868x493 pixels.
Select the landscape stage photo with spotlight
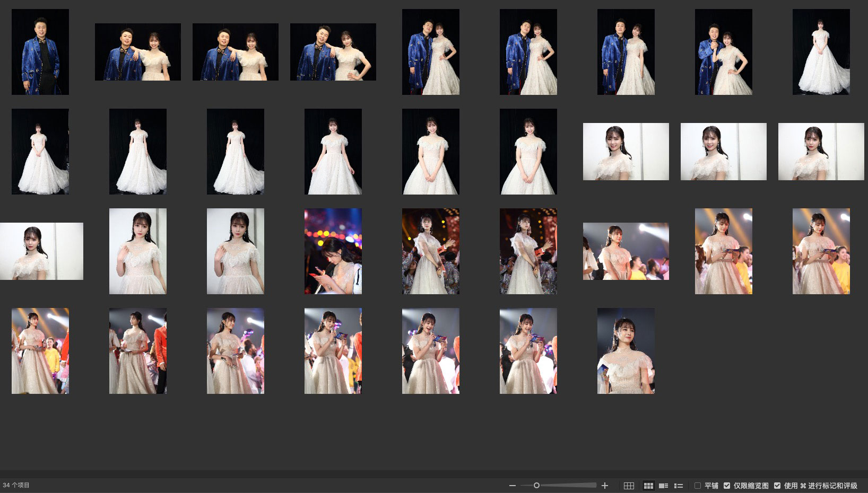(626, 251)
